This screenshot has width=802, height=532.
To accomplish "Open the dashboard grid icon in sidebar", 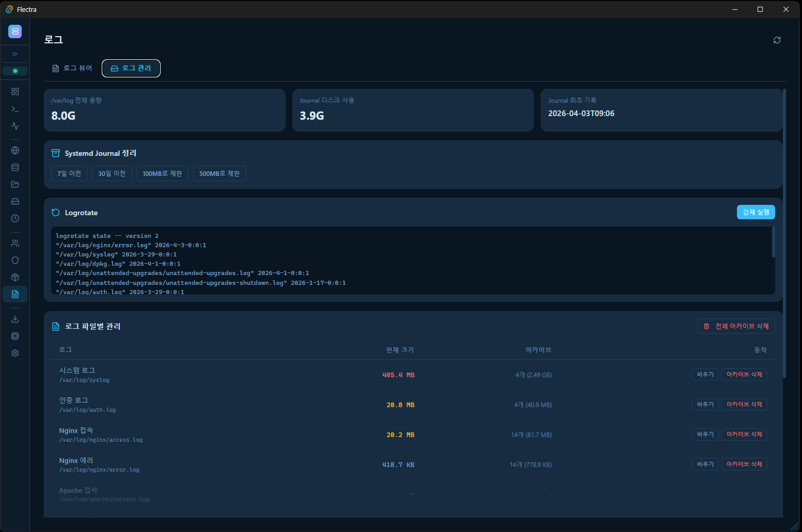I will point(15,91).
